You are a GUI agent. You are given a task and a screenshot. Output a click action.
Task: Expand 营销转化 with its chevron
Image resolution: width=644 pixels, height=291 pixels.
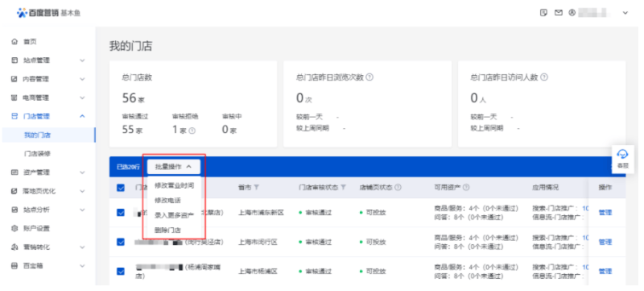tap(82, 247)
